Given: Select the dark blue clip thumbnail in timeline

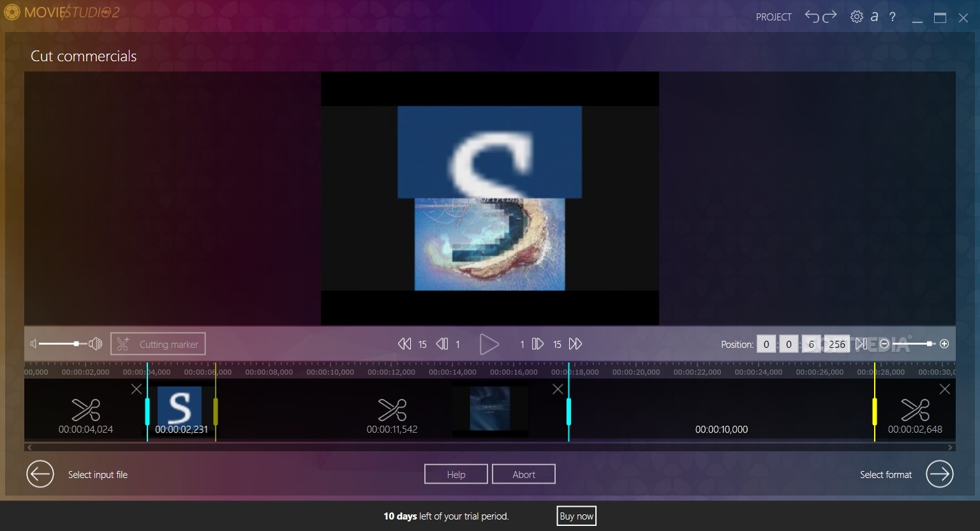Looking at the screenshot, I should click(490, 408).
